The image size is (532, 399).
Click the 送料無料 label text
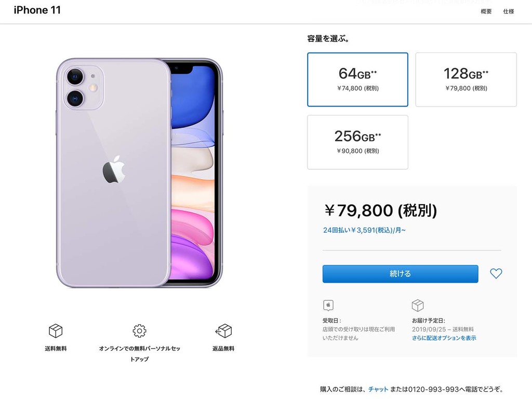pos(56,349)
